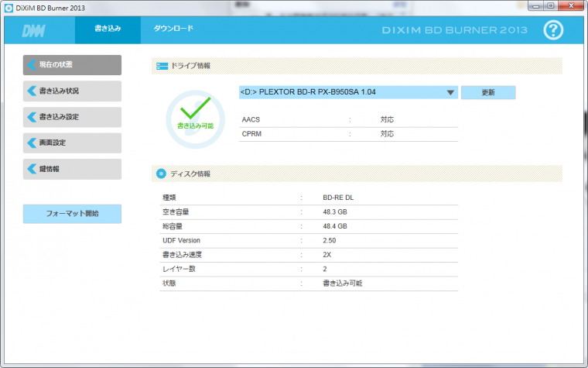Go to 書き込み設定 in the sidebar
This screenshot has width=588, height=368.
[x=72, y=118]
